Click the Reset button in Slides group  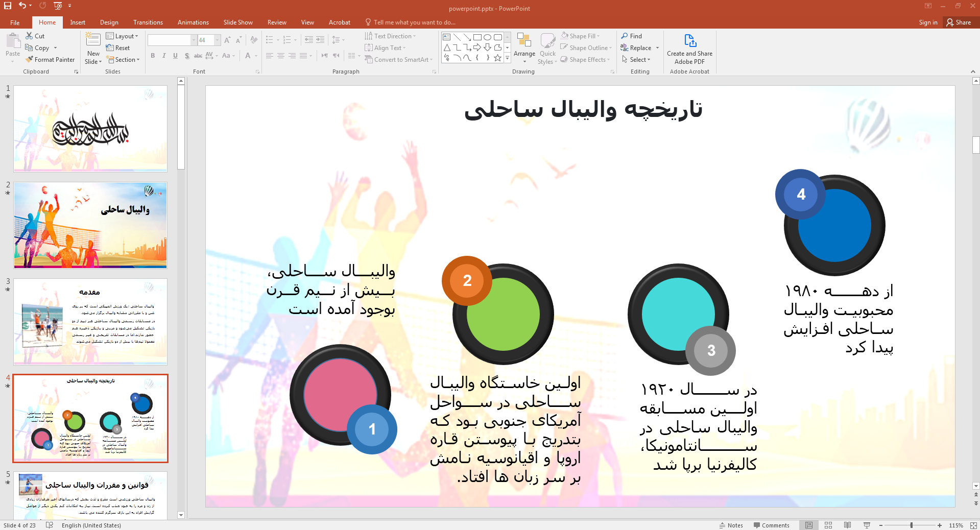click(x=118, y=48)
